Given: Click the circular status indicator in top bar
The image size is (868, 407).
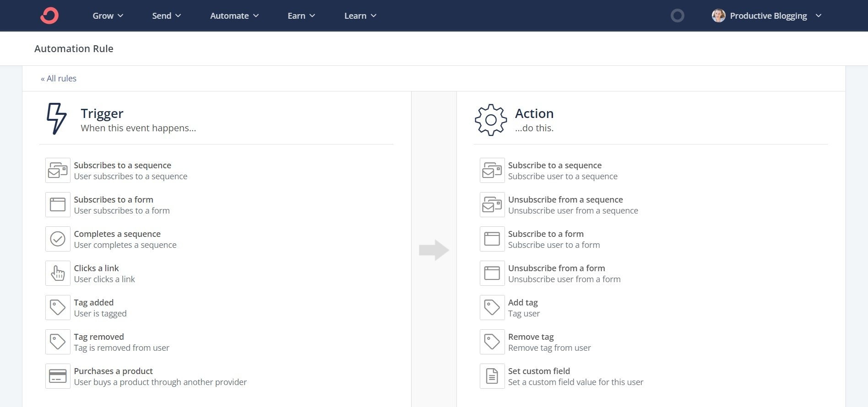Looking at the screenshot, I should (x=678, y=16).
